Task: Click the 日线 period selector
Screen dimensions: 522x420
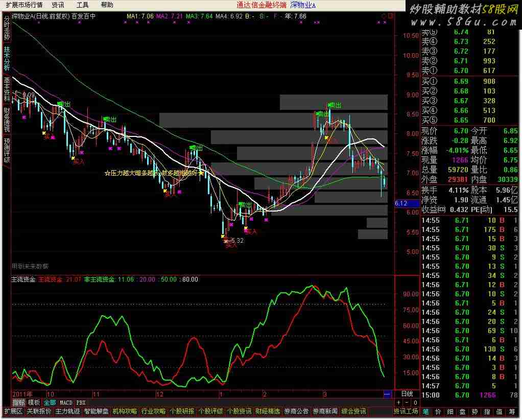Action: point(407,394)
